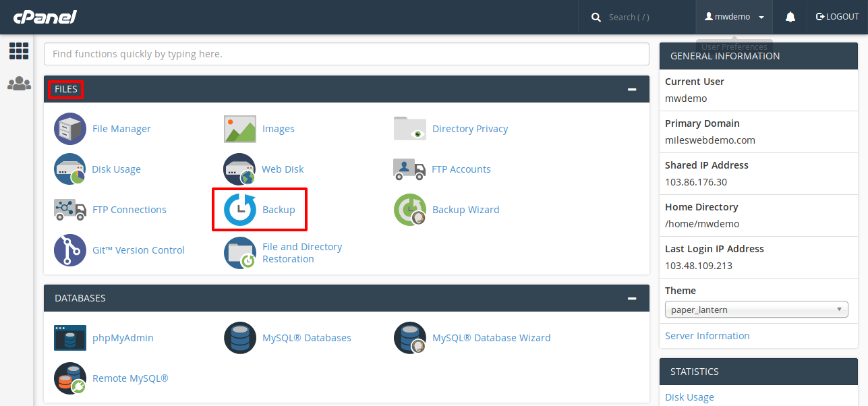Open the FTP Accounts link text
The height and width of the screenshot is (406, 868).
(461, 169)
